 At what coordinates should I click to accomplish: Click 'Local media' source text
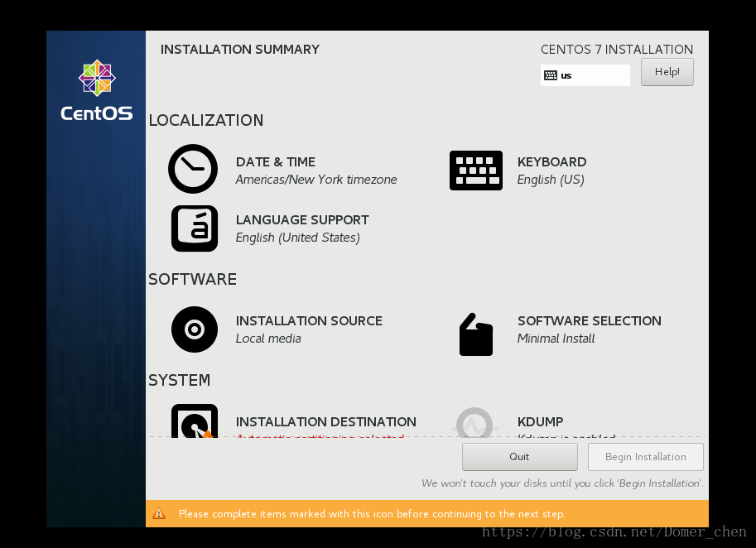point(268,339)
